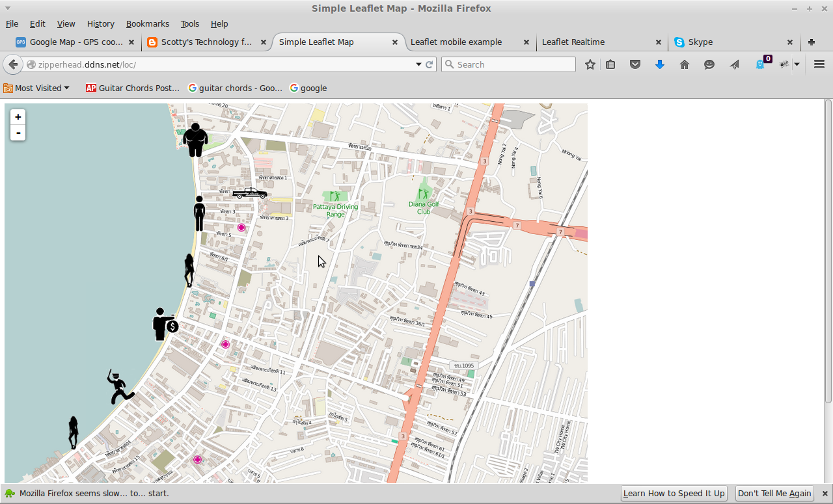This screenshot has width=833, height=504.
Task: Click the pickup truck marker on map
Action: click(250, 193)
